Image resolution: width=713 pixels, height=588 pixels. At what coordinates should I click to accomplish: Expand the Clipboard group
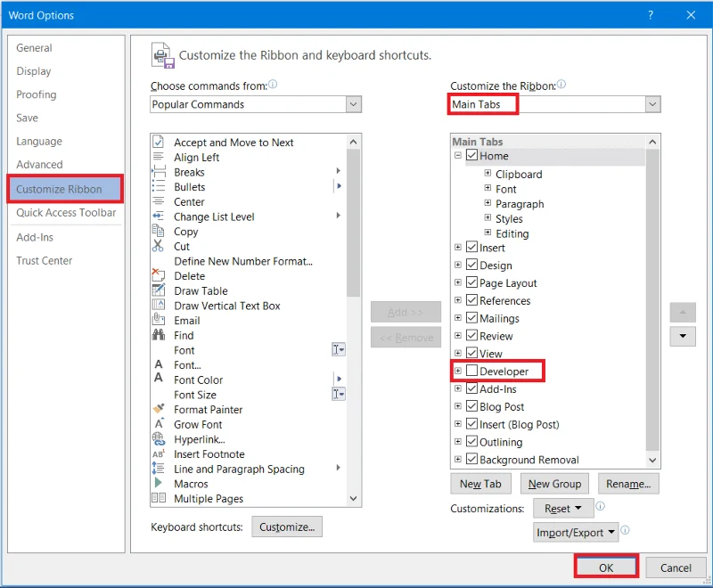[488, 173]
